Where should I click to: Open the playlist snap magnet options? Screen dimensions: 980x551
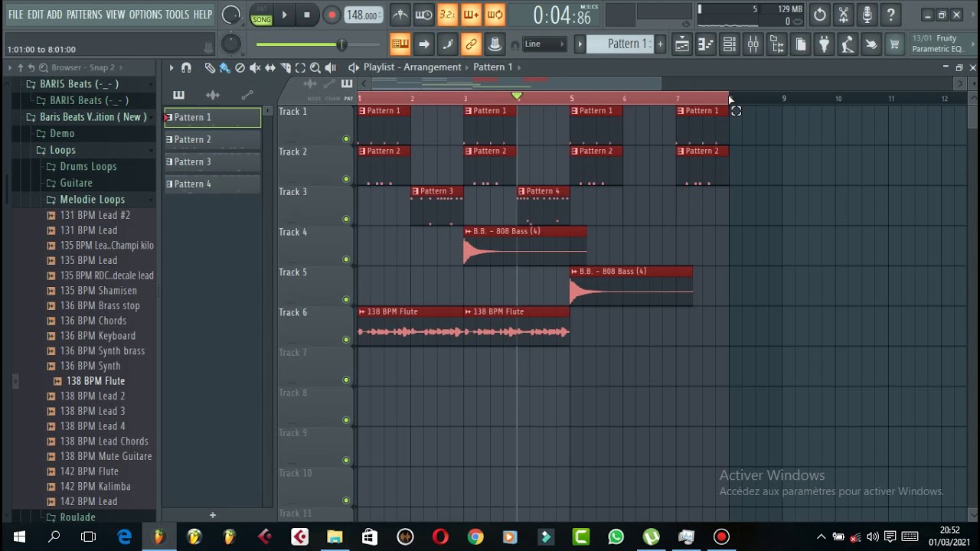click(186, 67)
